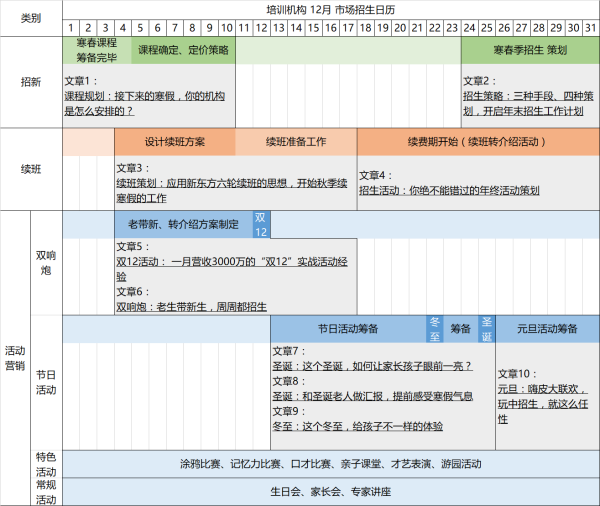Viewport: 600px width, 506px height.
Task: Open article link 招生策略：三种手段、四种策划
Action: click(x=528, y=103)
